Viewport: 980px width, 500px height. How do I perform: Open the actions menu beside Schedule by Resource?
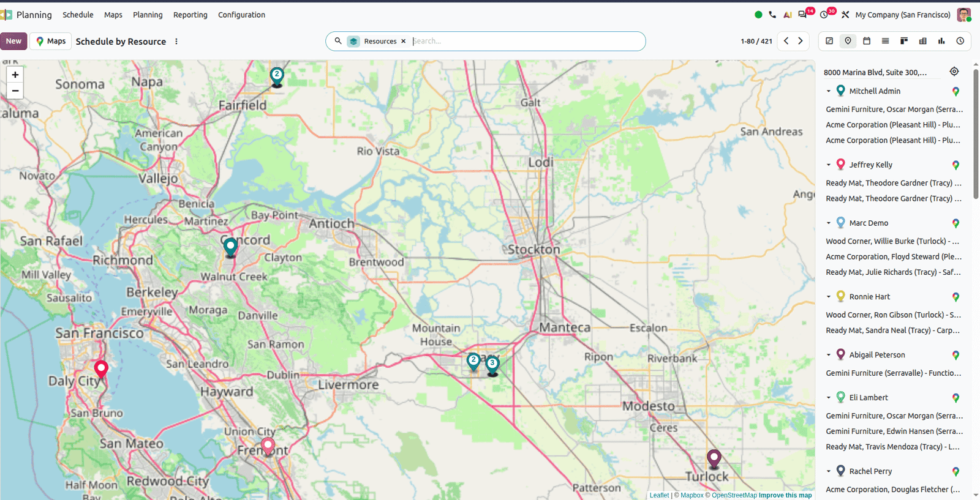pyautogui.click(x=176, y=42)
